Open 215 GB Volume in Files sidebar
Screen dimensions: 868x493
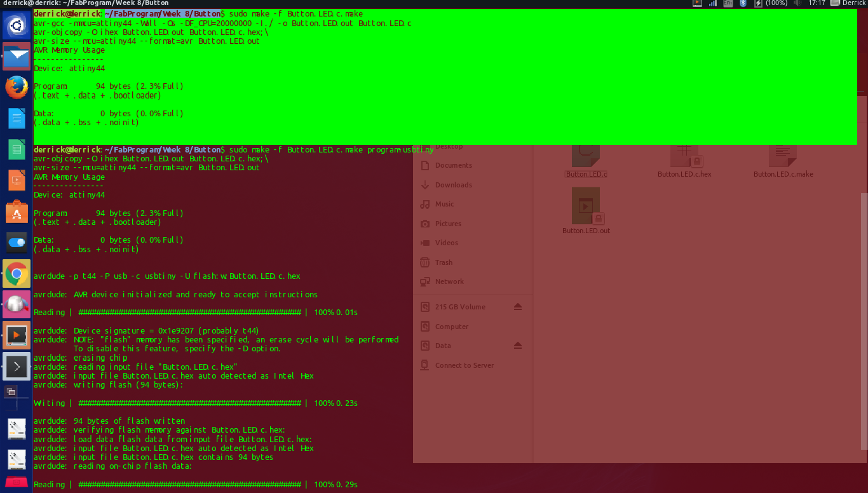[x=461, y=307]
